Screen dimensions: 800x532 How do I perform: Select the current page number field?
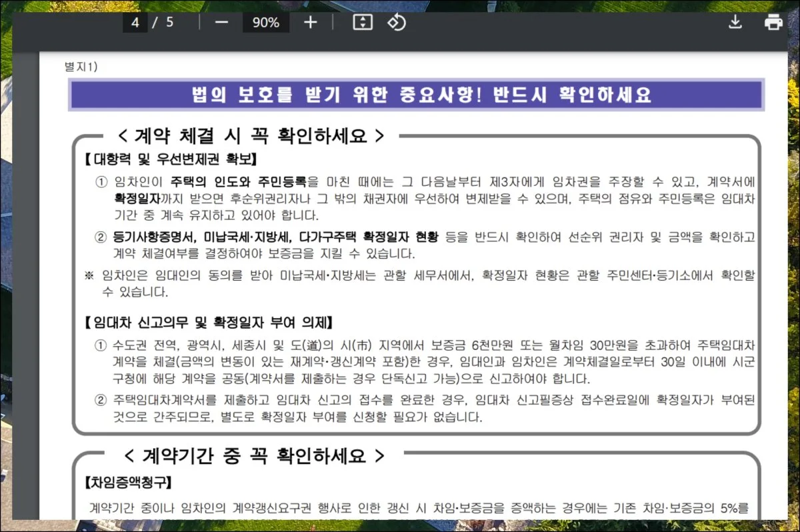[x=135, y=22]
